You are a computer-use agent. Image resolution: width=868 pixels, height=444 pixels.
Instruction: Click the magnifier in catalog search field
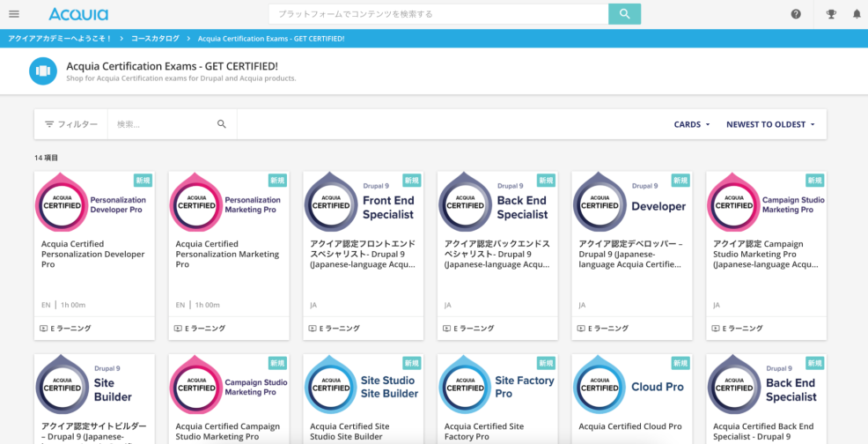click(x=222, y=124)
